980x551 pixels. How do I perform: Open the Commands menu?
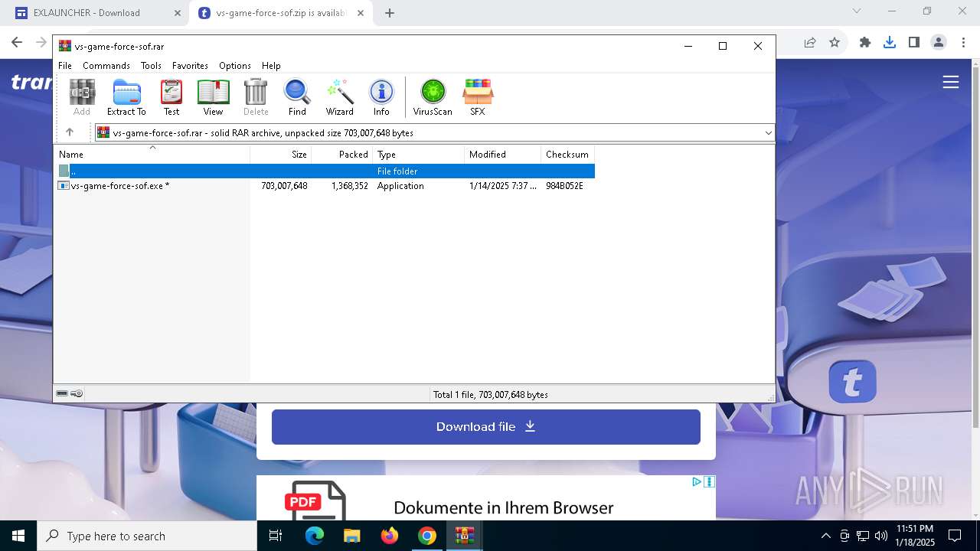(x=106, y=66)
